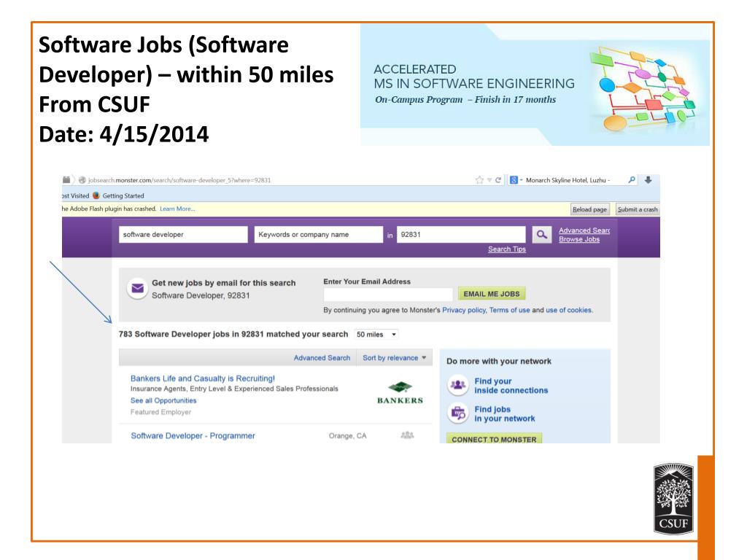Click Firefox Getting Started bookmark icon
Viewport: 747px width, 560px height.
(96, 195)
